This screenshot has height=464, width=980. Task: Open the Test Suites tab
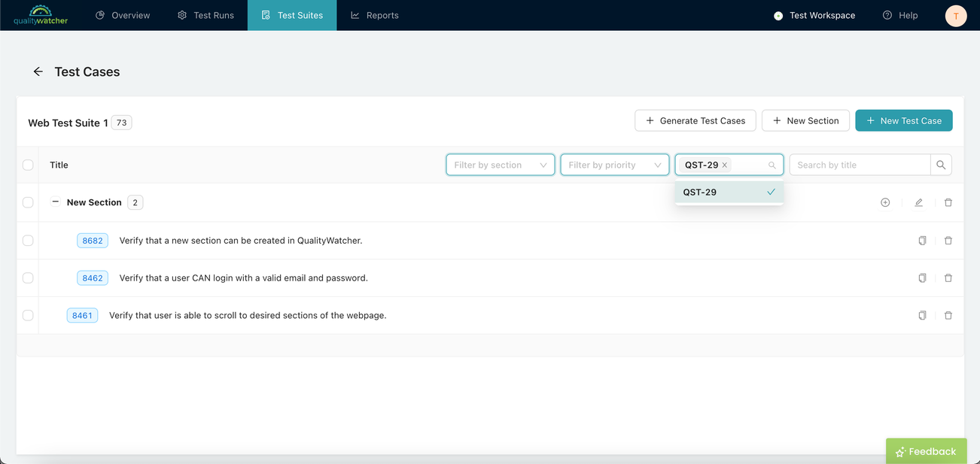292,15
